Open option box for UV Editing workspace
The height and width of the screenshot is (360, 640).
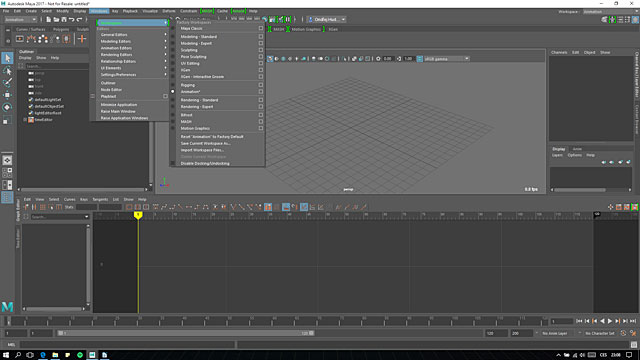261,64
